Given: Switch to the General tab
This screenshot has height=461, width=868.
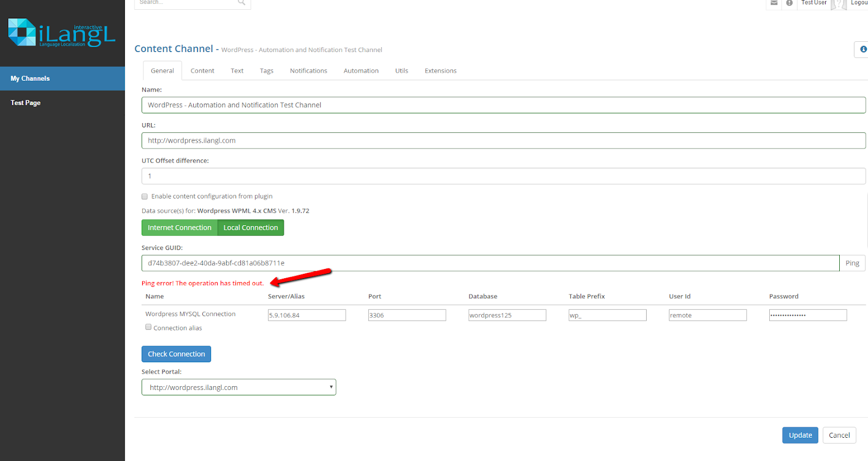Looking at the screenshot, I should (x=162, y=71).
